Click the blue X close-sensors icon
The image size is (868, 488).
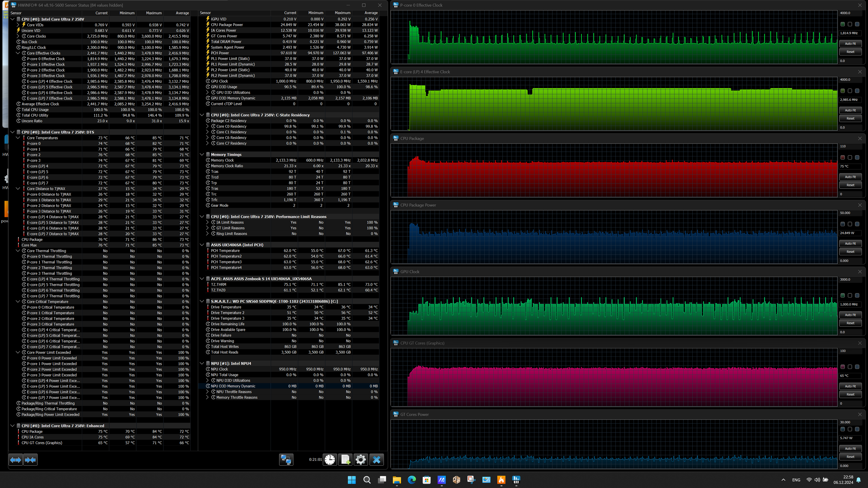[376, 460]
